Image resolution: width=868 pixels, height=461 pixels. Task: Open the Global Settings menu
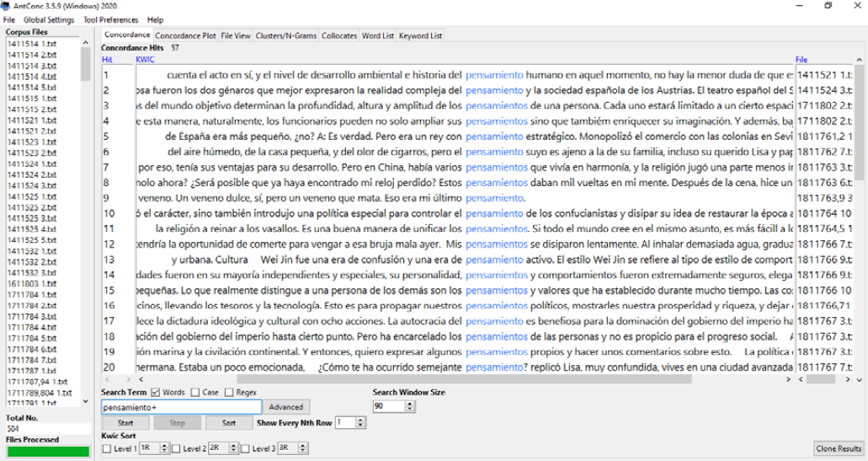point(49,19)
